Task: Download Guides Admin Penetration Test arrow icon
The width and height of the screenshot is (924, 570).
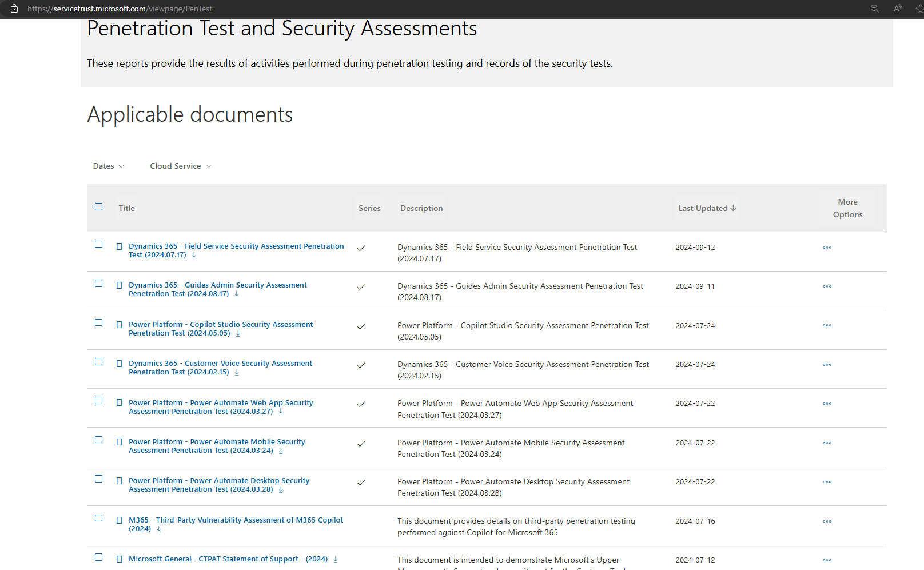Action: pyautogui.click(x=236, y=294)
